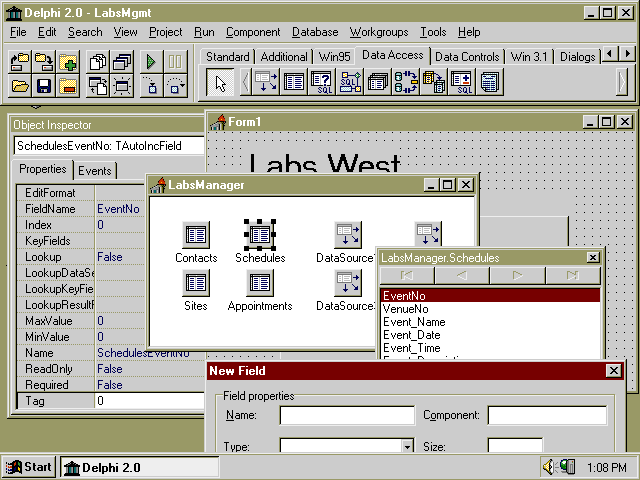Click Sites table icon on LabsManager
640x480 pixels.
pos(196,283)
